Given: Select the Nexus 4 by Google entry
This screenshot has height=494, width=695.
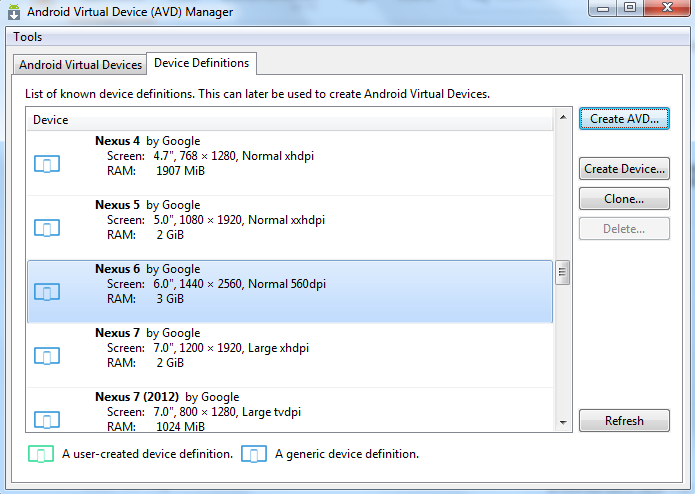Looking at the screenshot, I should [290, 163].
